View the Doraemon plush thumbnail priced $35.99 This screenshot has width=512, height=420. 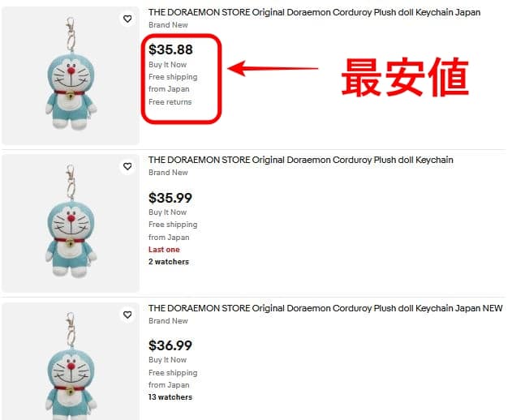[71, 223]
